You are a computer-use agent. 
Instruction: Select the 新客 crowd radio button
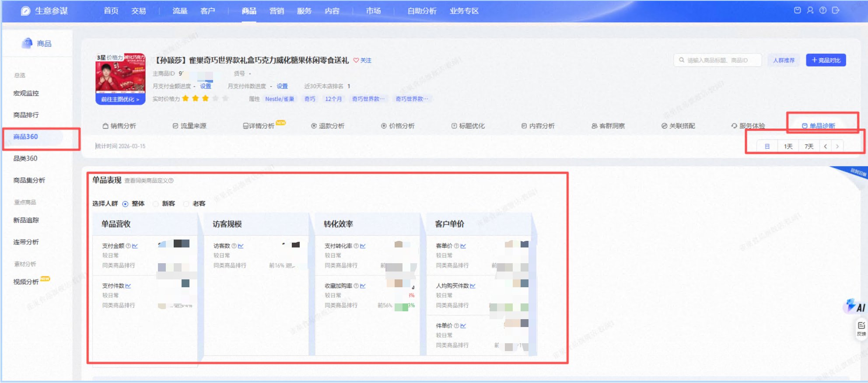156,204
